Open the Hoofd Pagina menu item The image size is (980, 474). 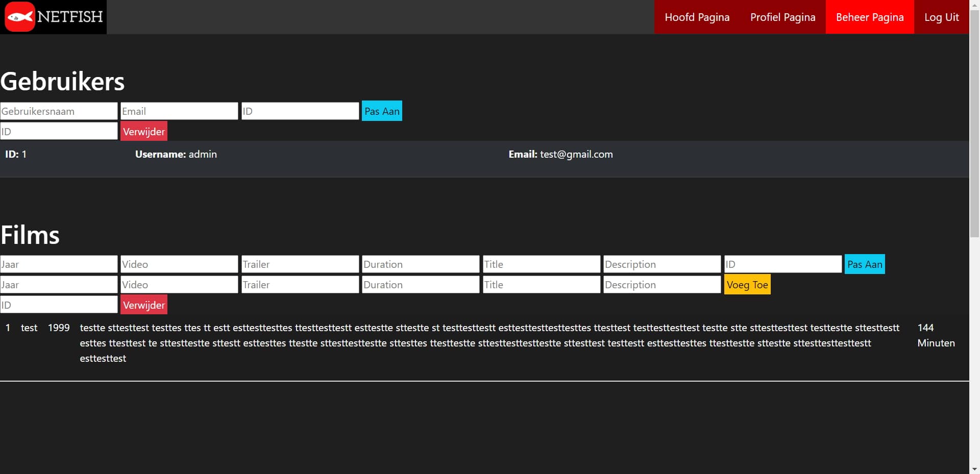click(x=697, y=17)
